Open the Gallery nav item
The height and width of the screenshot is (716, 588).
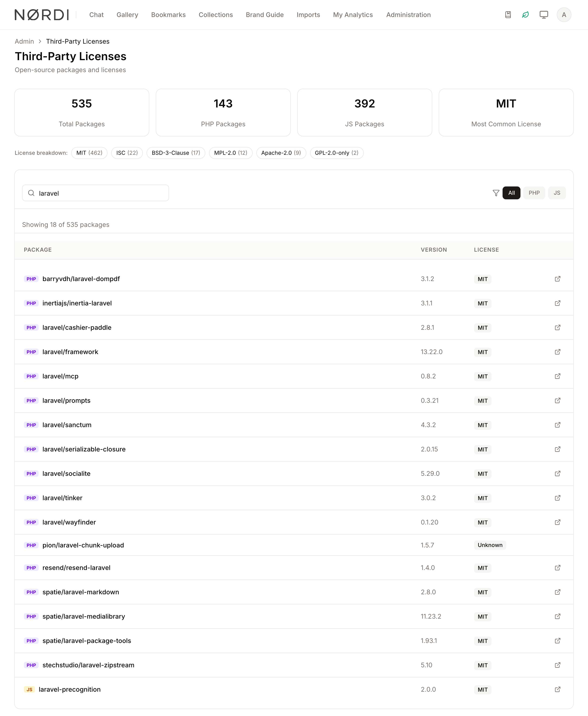(127, 14)
